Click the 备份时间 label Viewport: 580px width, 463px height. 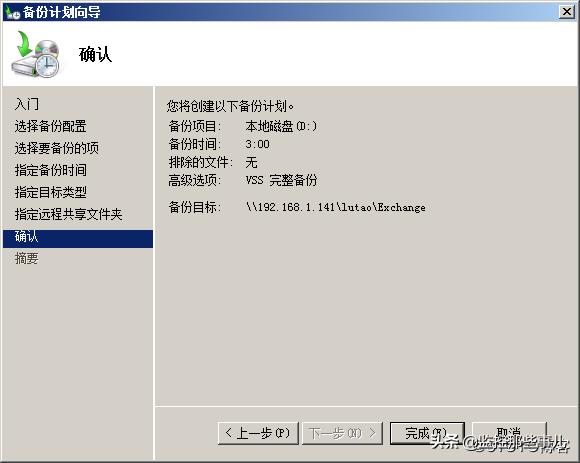[x=195, y=144]
